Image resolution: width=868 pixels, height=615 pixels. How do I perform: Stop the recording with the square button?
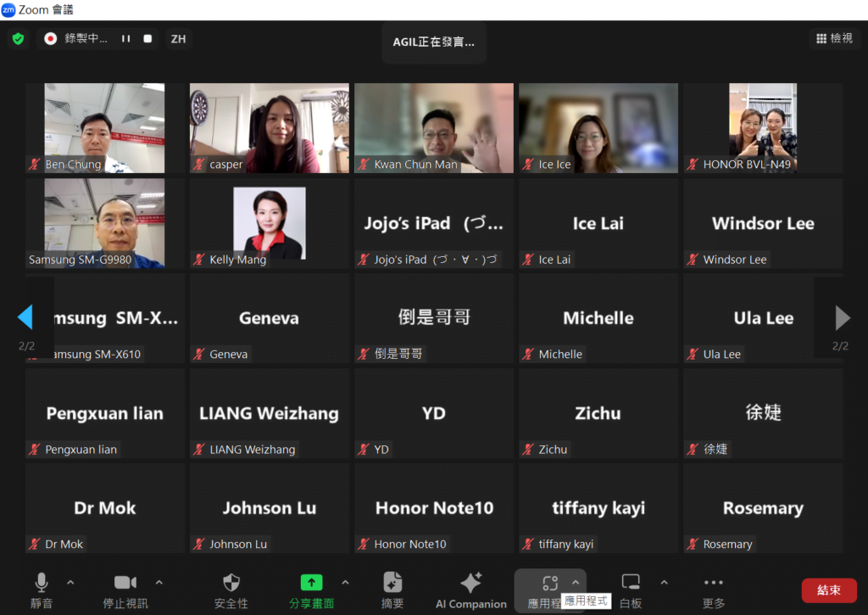pyautogui.click(x=147, y=39)
